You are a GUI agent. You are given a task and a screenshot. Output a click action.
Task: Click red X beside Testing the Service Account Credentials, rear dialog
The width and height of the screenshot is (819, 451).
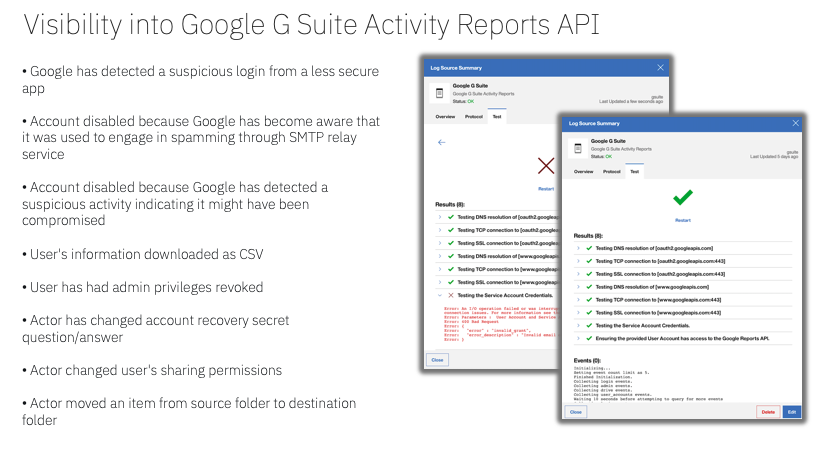pyautogui.click(x=451, y=295)
